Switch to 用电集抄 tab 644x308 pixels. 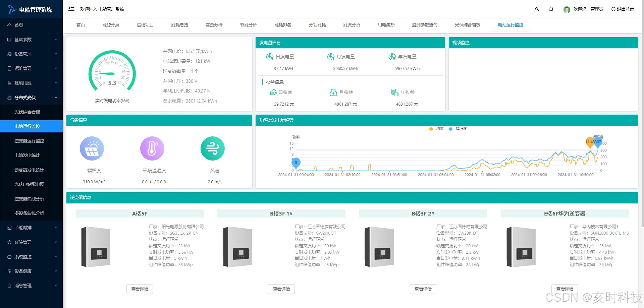click(x=386, y=25)
